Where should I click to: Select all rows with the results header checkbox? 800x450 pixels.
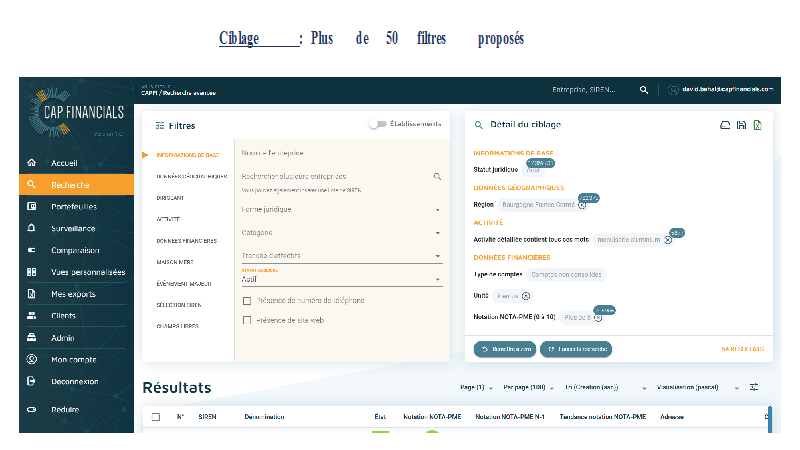[155, 416]
